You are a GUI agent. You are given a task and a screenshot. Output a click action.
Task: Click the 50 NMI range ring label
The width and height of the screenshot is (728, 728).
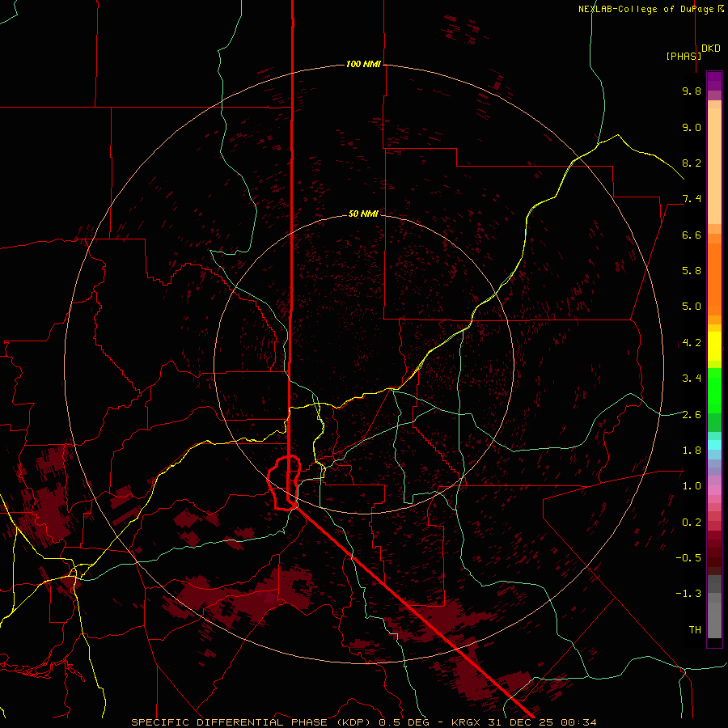[x=363, y=214]
